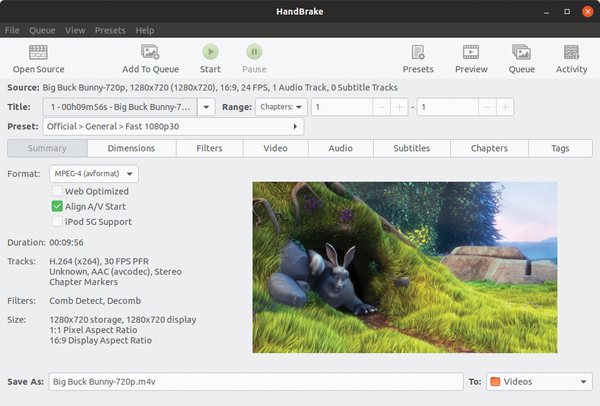Viewport: 600px width, 406px height.
Task: Enable the Web Optimized checkbox
Action: point(57,191)
